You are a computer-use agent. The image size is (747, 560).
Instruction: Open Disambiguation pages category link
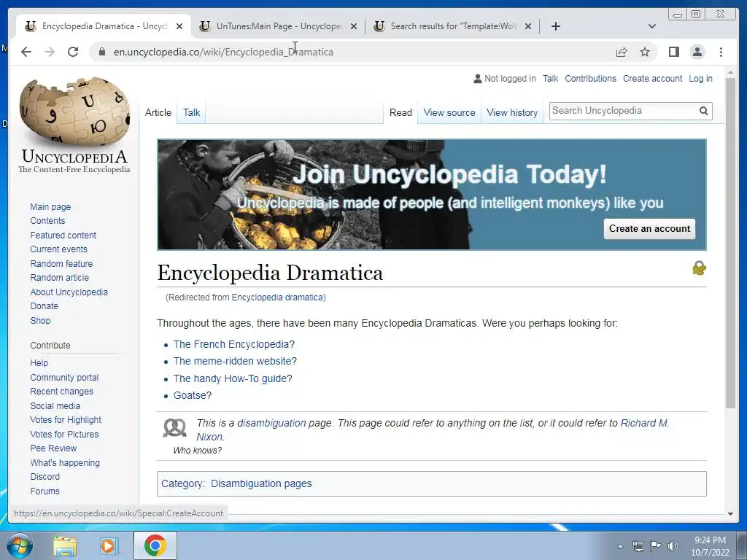point(261,484)
